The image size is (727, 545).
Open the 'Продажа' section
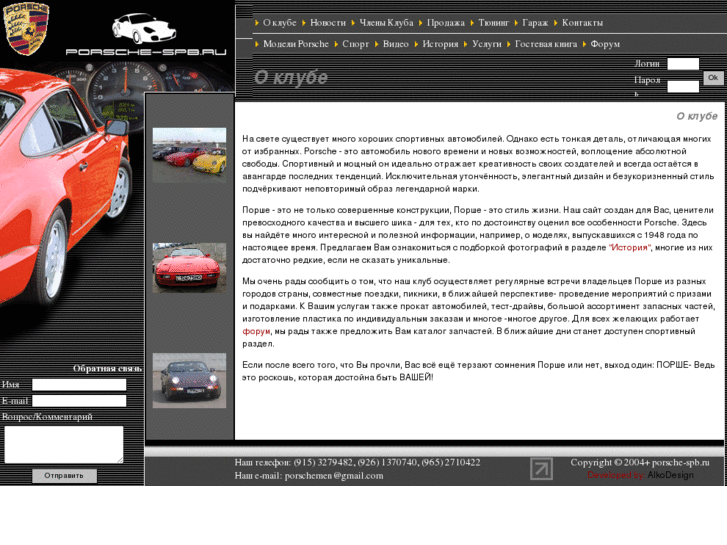446,23
